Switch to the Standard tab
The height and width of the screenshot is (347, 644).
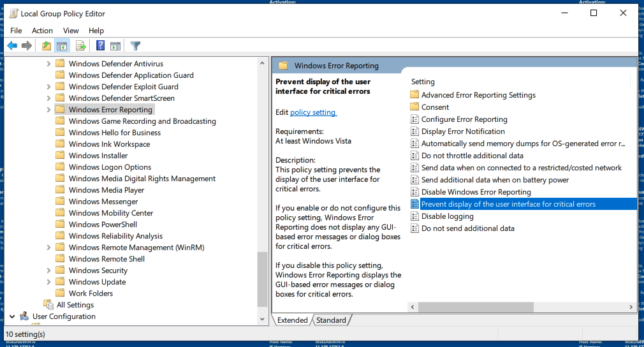(x=331, y=320)
